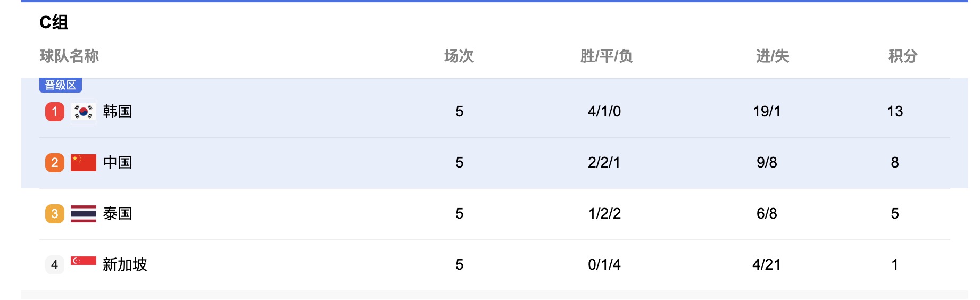Image resolution: width=980 pixels, height=300 pixels.
Task: Open the 泰国 team link
Action: click(x=118, y=214)
